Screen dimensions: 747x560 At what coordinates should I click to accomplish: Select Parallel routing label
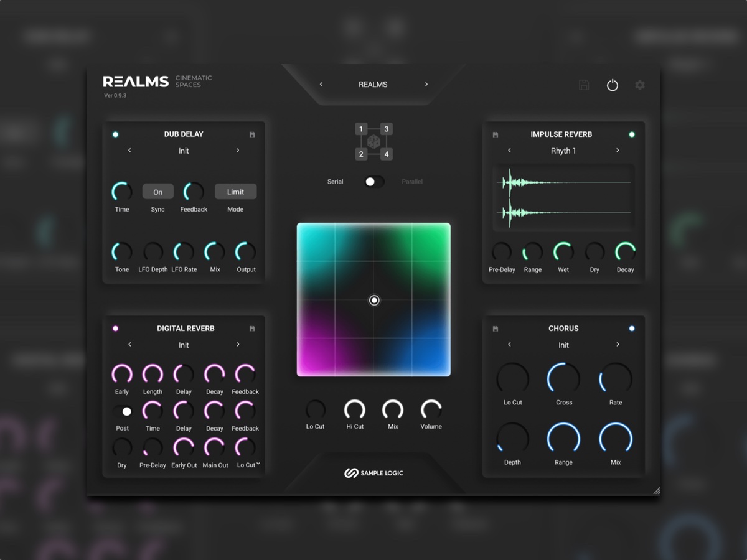[412, 182]
